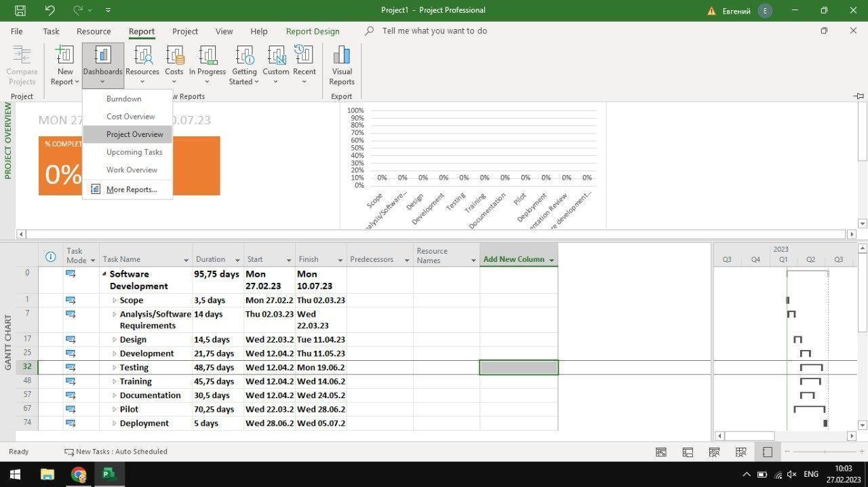The height and width of the screenshot is (487, 868).
Task: Open the Customize Quick Access Toolbar dropdown
Action: pyautogui.click(x=108, y=10)
